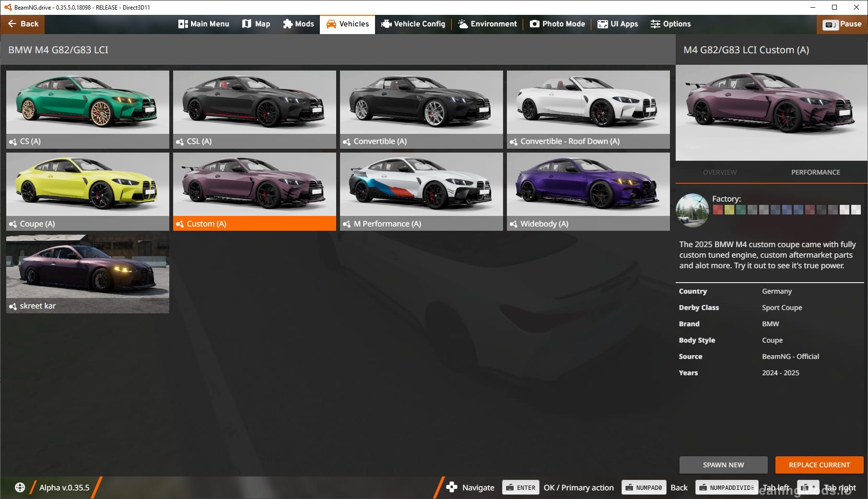Viewport: 868px width, 499px height.
Task: Click the round environment preview icon
Action: (x=692, y=210)
